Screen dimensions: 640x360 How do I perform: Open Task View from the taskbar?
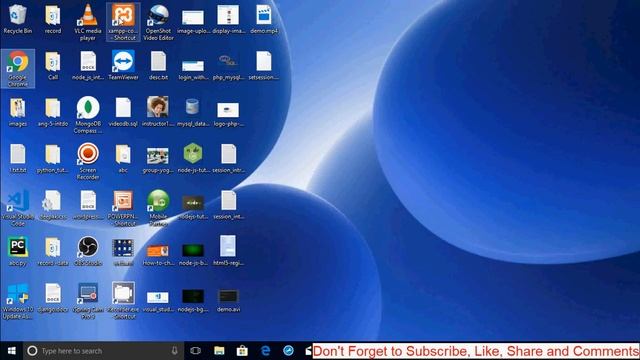(196, 351)
